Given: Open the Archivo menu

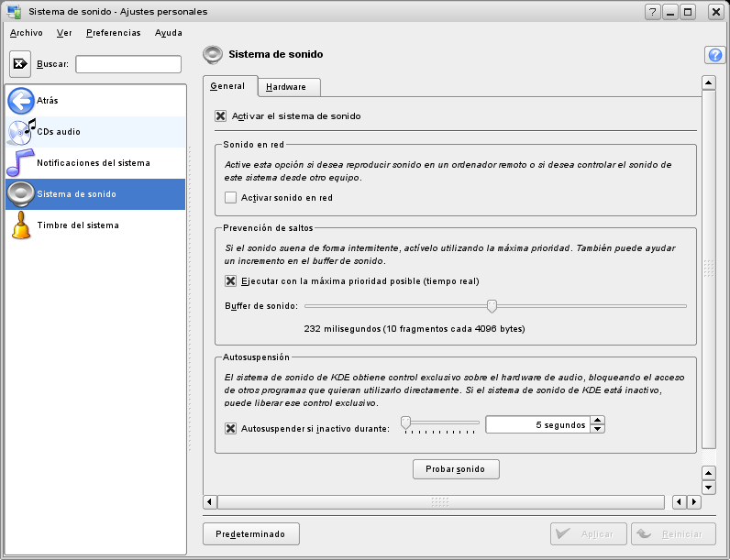Looking at the screenshot, I should pos(27,33).
